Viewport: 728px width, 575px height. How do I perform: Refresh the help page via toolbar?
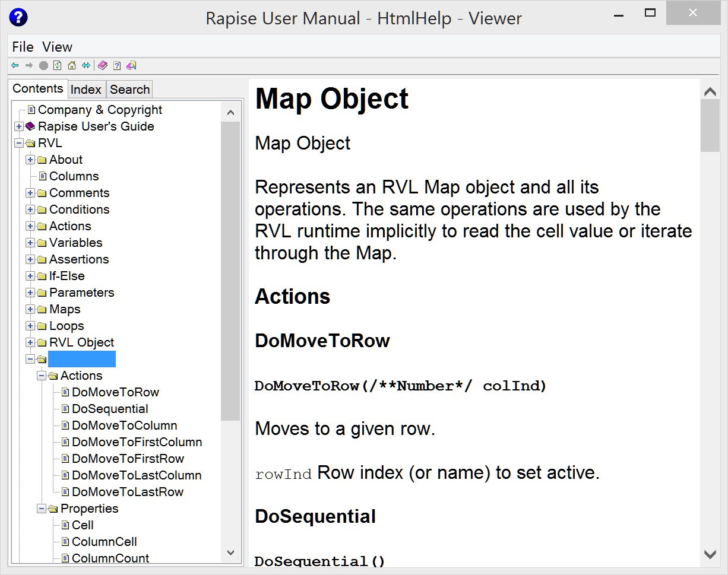tap(58, 65)
